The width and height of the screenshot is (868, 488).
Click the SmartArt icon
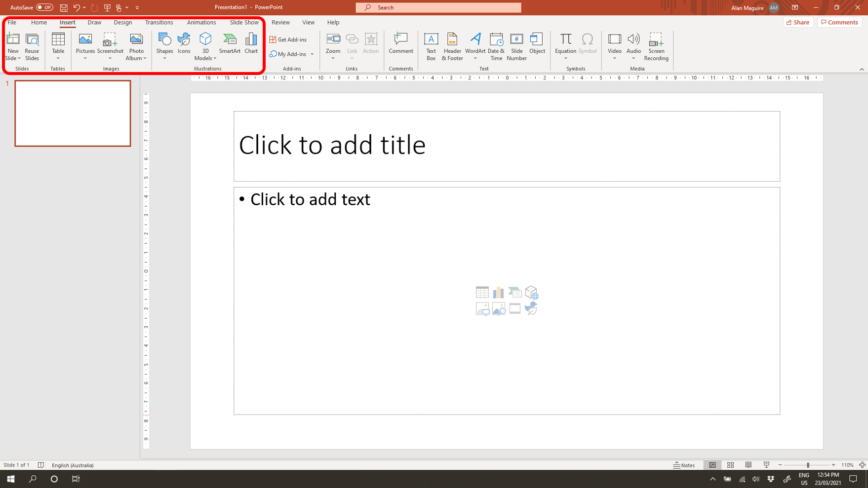click(x=230, y=43)
